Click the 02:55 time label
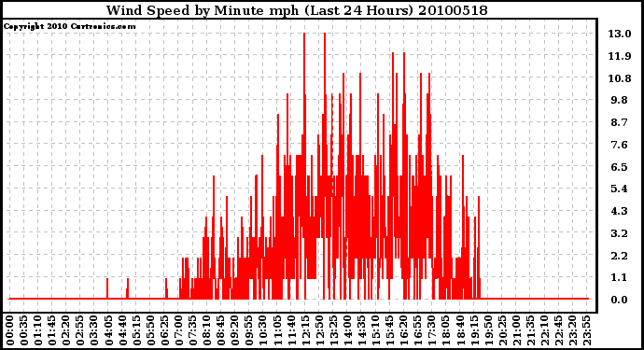The height and width of the screenshot is (350, 644). tap(80, 331)
